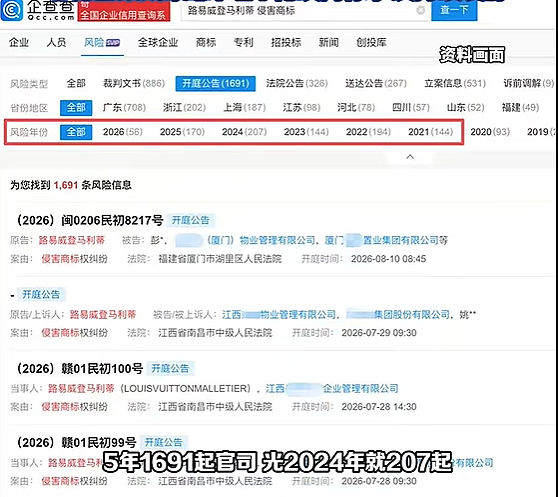Filter by 立案信息 (531)
This screenshot has height=497, width=558.
[455, 83]
